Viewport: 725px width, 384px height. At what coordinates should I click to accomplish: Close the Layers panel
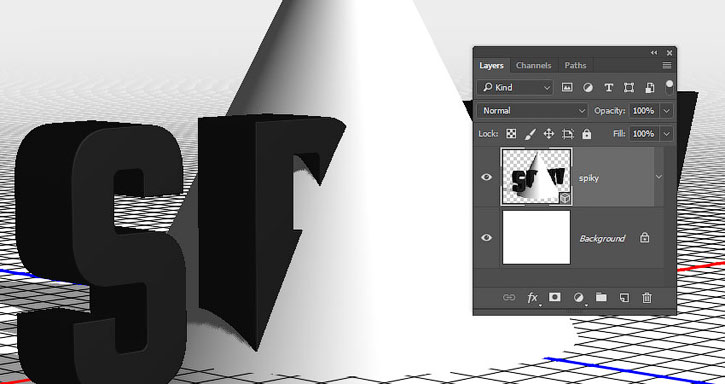coord(669,53)
